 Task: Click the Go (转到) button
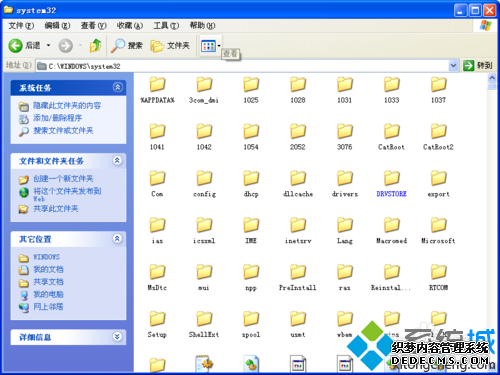tap(478, 66)
